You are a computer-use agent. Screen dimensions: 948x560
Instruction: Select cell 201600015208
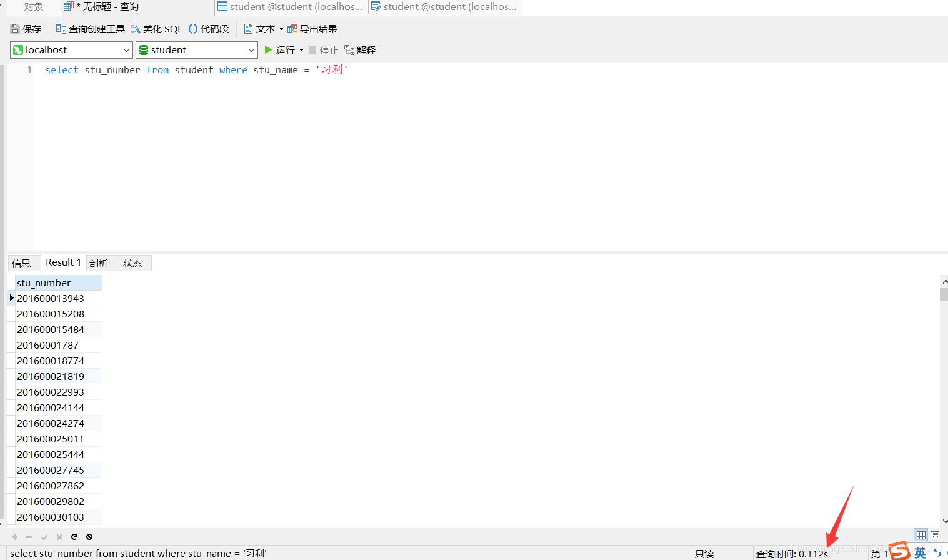click(58, 314)
